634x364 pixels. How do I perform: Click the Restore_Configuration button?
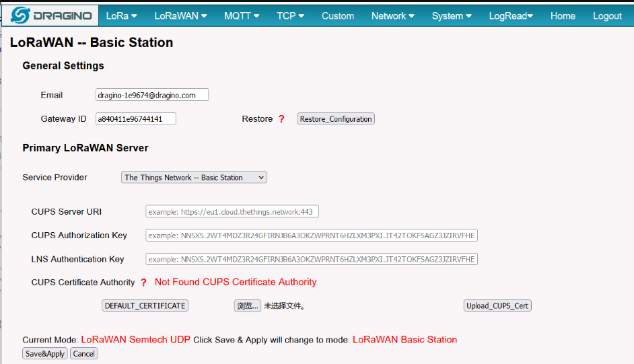pyautogui.click(x=336, y=119)
